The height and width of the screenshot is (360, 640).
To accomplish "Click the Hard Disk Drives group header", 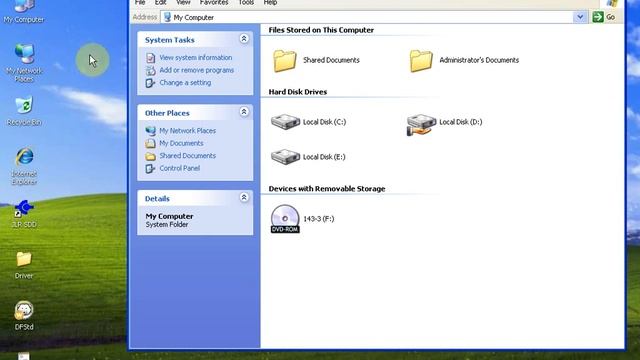I will (x=298, y=92).
